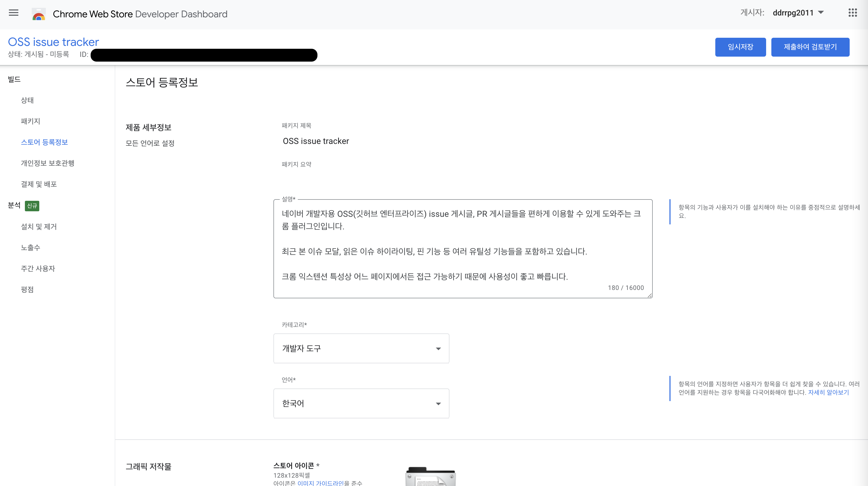This screenshot has width=868, height=486.
Task: Click the OSS issue tracker title link
Action: [53, 42]
